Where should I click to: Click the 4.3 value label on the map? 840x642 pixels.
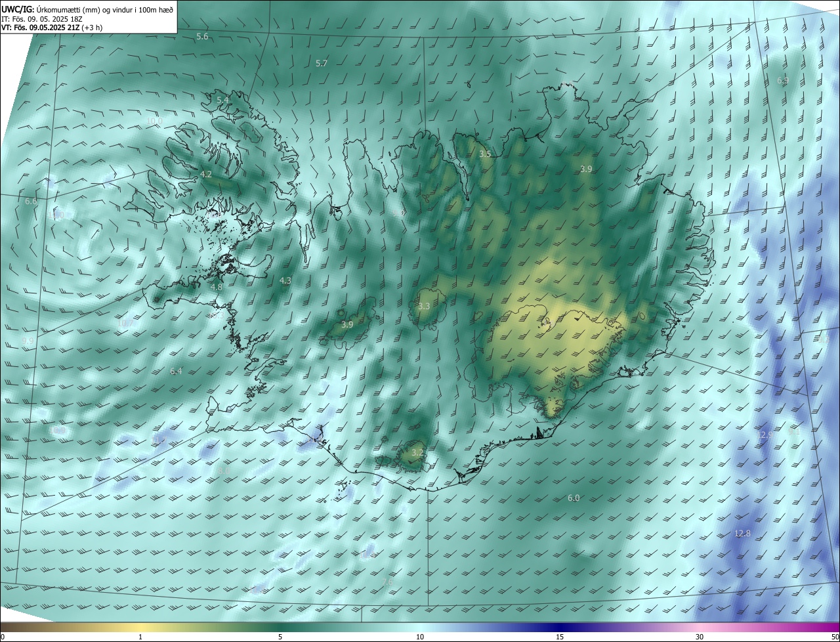[x=285, y=281]
